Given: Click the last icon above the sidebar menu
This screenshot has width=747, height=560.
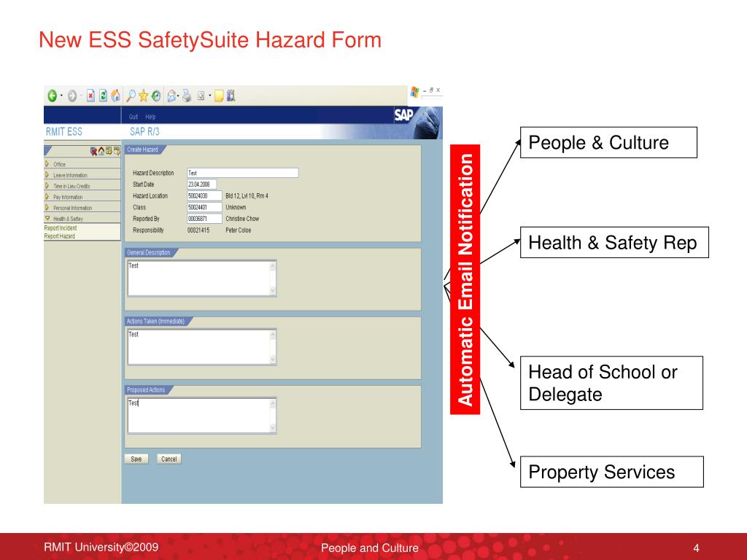Looking at the screenshot, I should 116,151.
